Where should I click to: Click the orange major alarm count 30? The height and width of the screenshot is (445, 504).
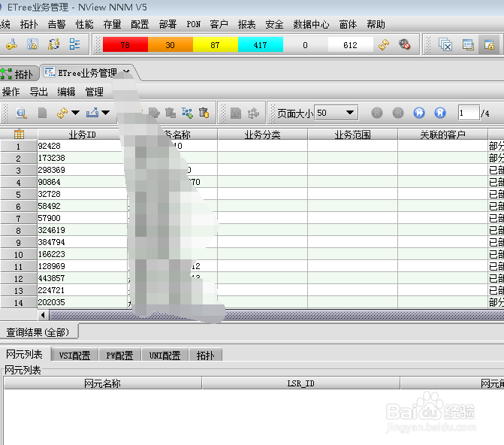point(171,44)
